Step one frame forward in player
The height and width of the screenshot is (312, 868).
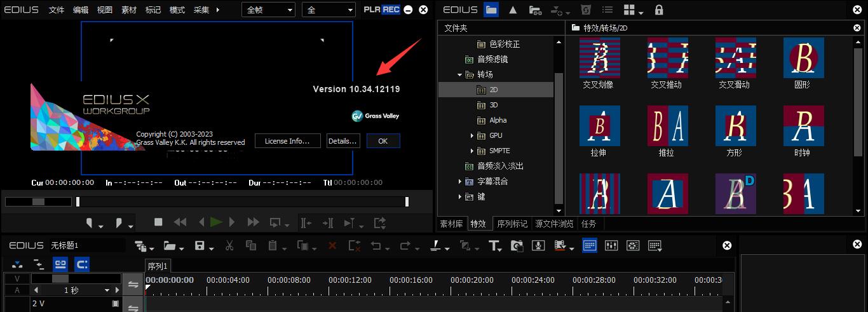click(232, 222)
